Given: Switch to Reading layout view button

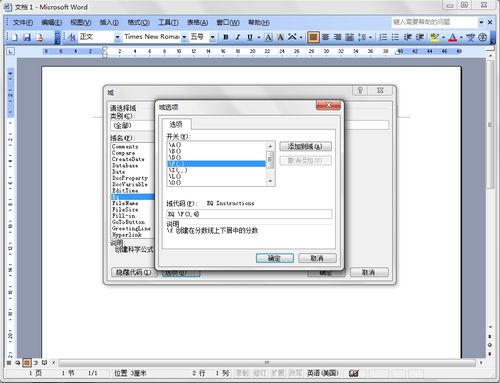Looking at the screenshot, I should 44,363.
